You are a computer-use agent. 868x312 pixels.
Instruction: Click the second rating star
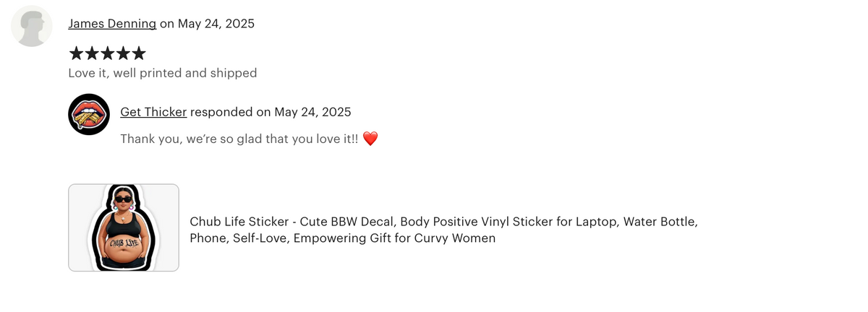pyautogui.click(x=91, y=53)
